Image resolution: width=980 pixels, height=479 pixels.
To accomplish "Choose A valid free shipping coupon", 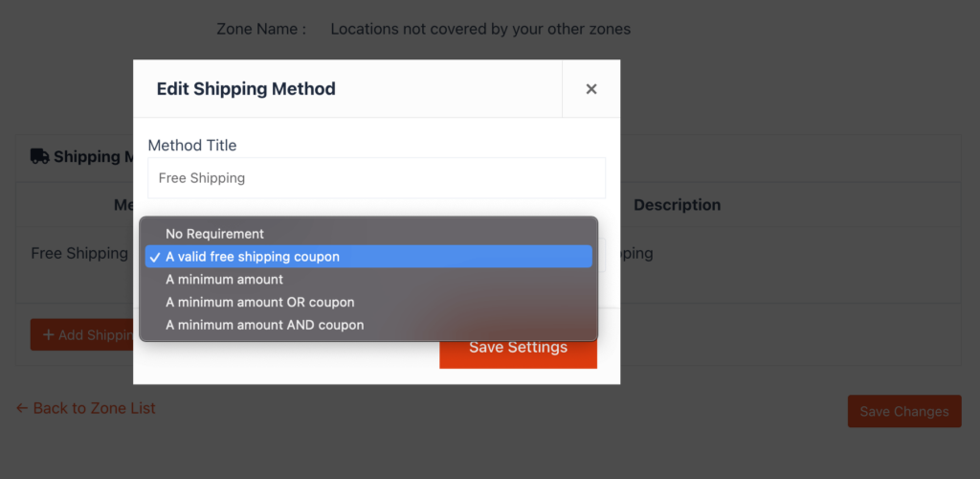I will pos(253,257).
